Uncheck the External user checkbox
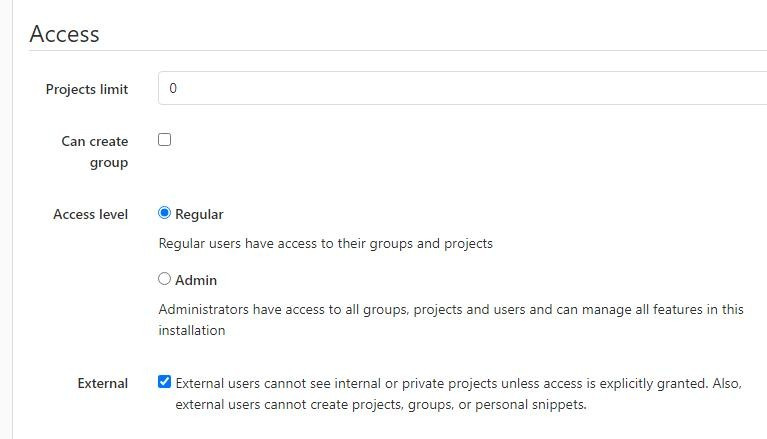 click(165, 382)
